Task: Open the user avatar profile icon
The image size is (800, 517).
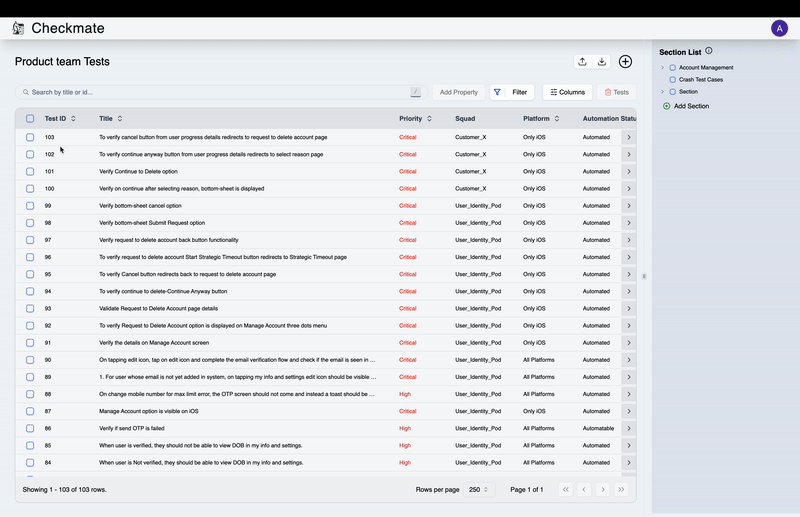Action: (779, 28)
